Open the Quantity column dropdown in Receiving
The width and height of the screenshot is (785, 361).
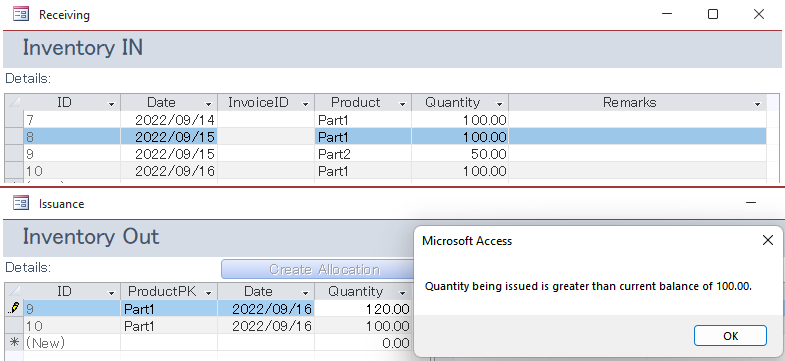pyautogui.click(x=499, y=104)
